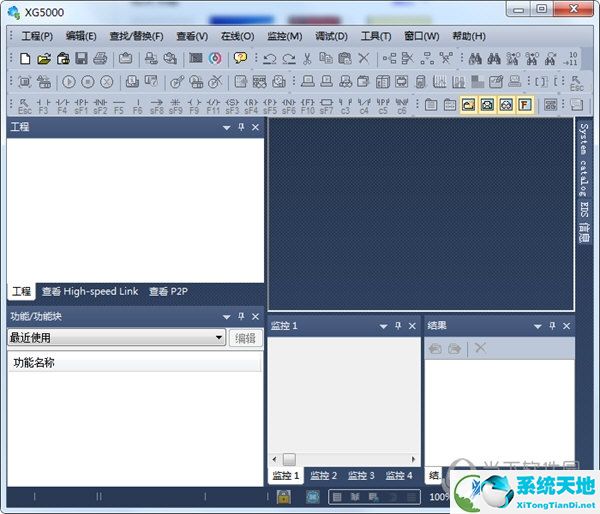The height and width of the screenshot is (514, 600).
Task: Click the Stop circle icon
Action: [x=88, y=82]
